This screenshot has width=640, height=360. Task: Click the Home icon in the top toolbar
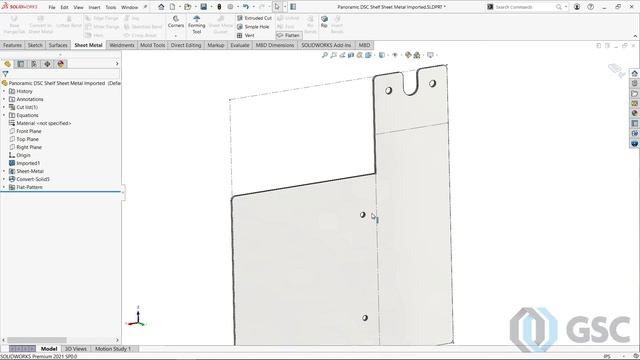[x=161, y=7]
